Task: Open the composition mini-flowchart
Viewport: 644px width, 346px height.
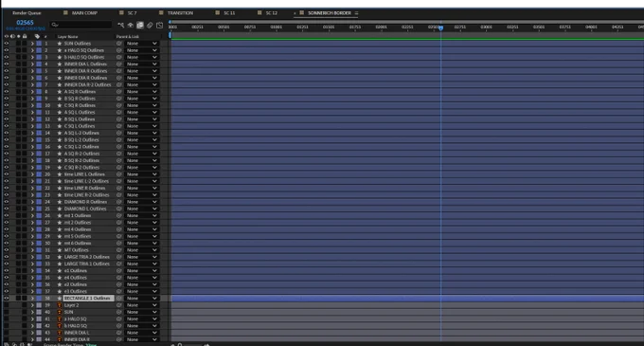Action: point(121,25)
